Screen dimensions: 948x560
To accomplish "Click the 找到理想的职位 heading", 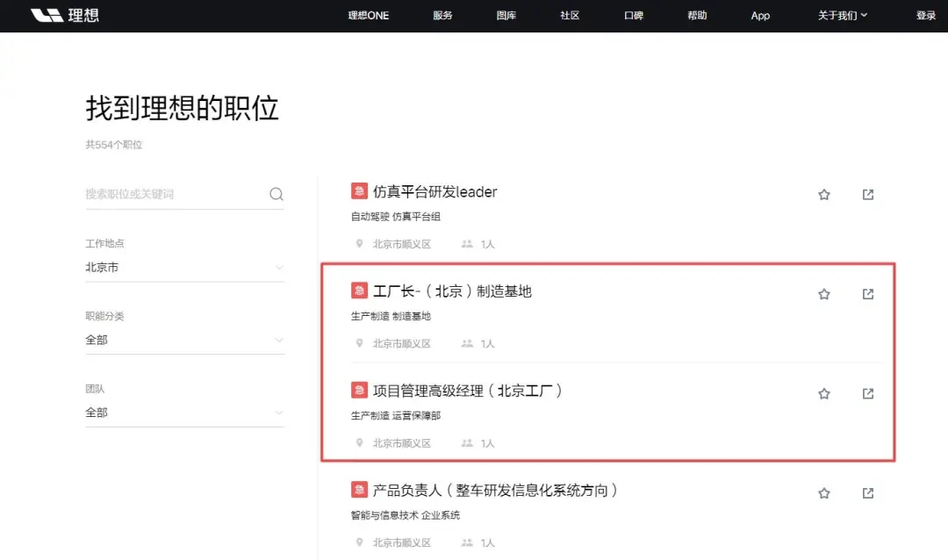I will (182, 108).
